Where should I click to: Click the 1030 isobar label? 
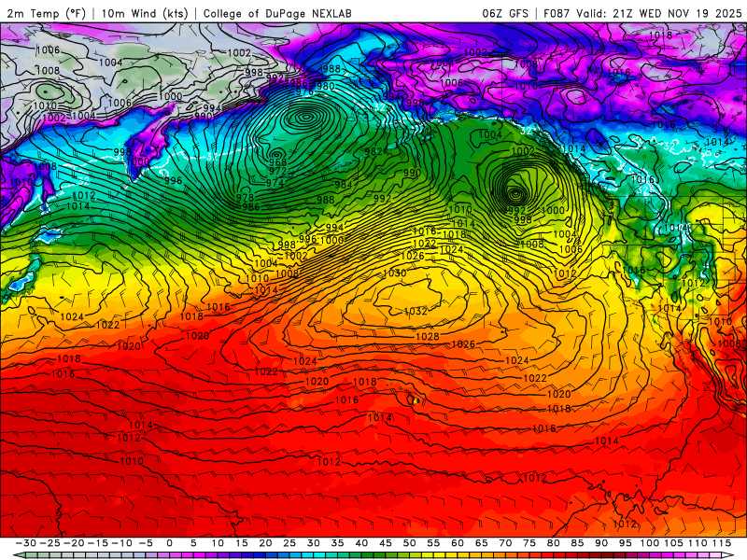click(394, 273)
